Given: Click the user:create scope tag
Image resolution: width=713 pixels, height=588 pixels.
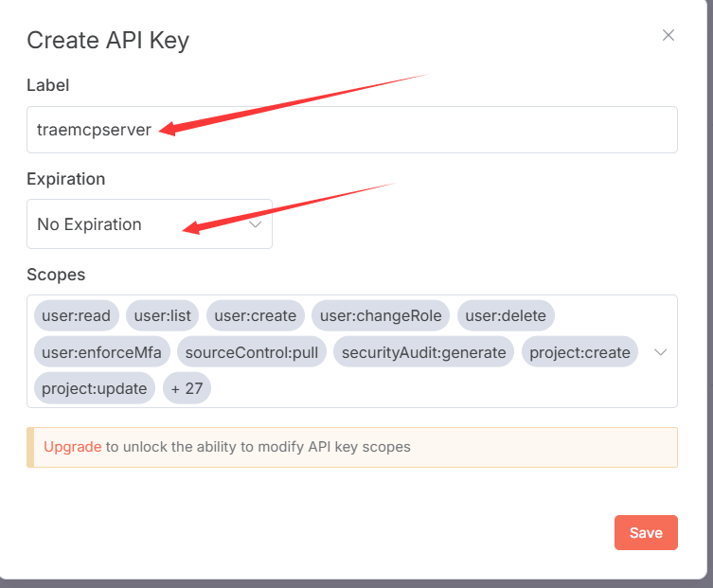Looking at the screenshot, I should (x=256, y=315).
